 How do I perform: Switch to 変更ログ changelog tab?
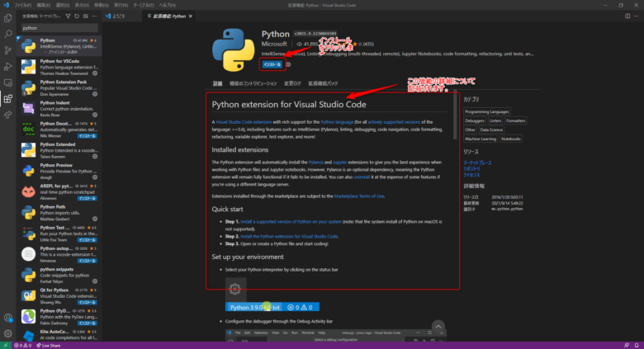click(292, 83)
